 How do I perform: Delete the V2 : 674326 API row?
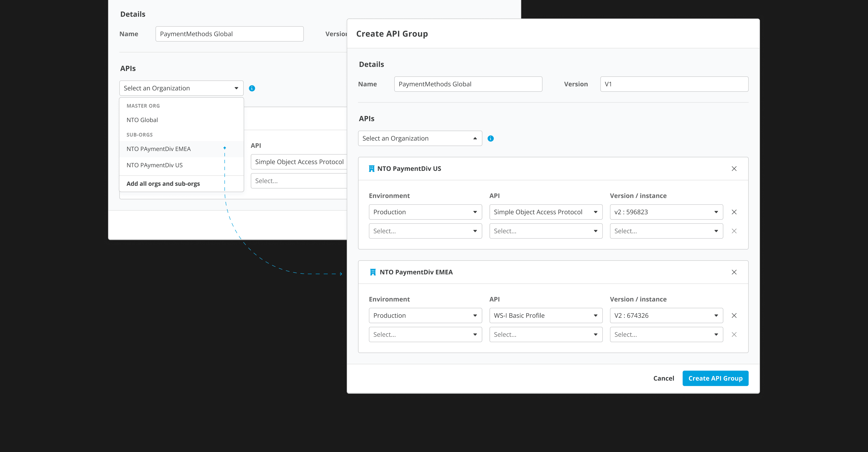pyautogui.click(x=734, y=315)
